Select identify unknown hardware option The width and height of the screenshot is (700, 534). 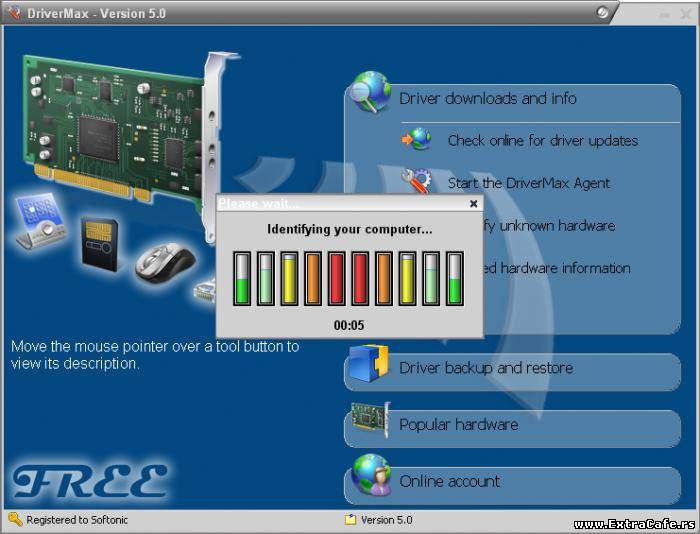[550, 225]
